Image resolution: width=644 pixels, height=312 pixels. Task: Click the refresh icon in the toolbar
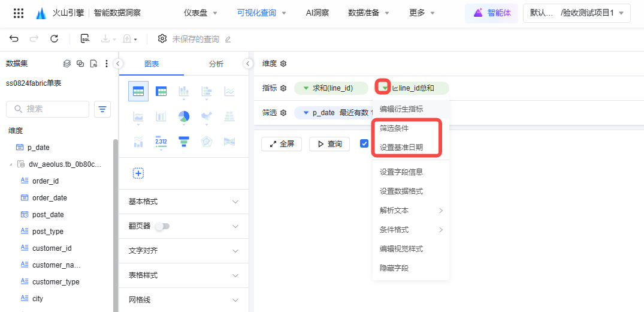[x=54, y=39]
